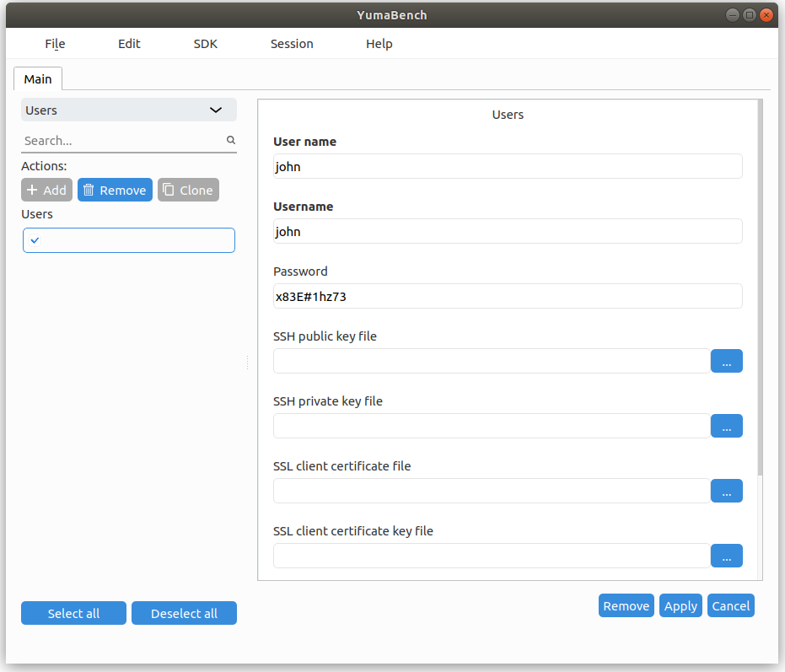Switch to the Main tab
Screen dimensions: 785x672
click(x=38, y=79)
